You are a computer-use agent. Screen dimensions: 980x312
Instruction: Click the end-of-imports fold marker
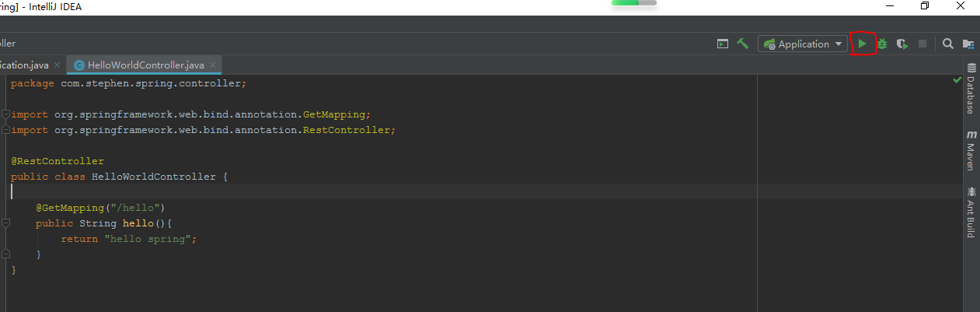click(5, 130)
